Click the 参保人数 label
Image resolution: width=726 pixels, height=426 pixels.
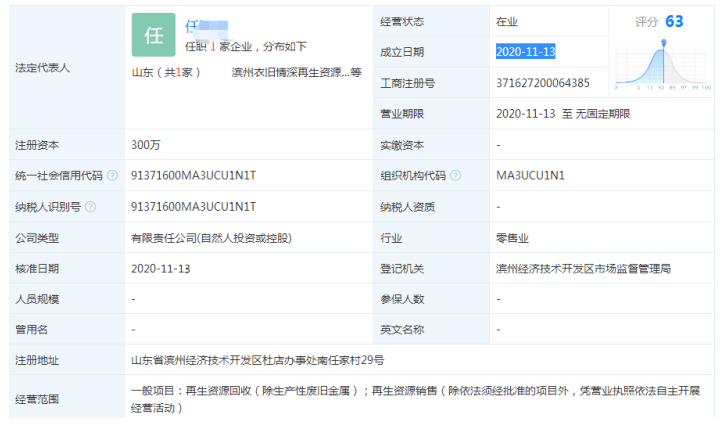coord(402,299)
